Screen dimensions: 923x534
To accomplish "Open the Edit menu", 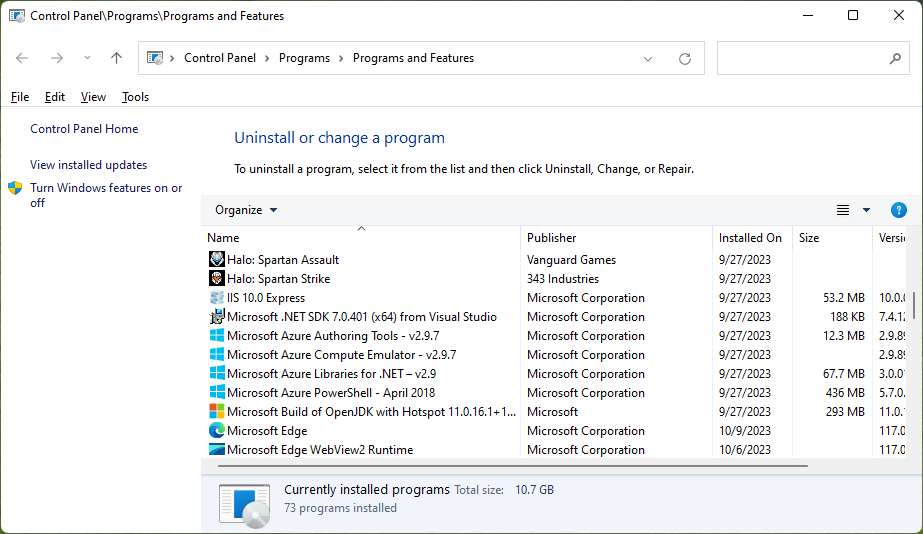I will [55, 97].
